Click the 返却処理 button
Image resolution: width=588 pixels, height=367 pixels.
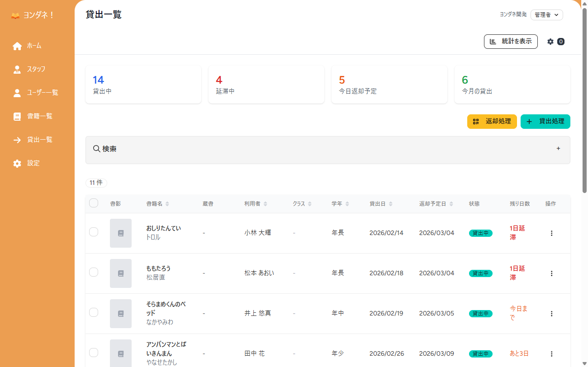coord(492,122)
